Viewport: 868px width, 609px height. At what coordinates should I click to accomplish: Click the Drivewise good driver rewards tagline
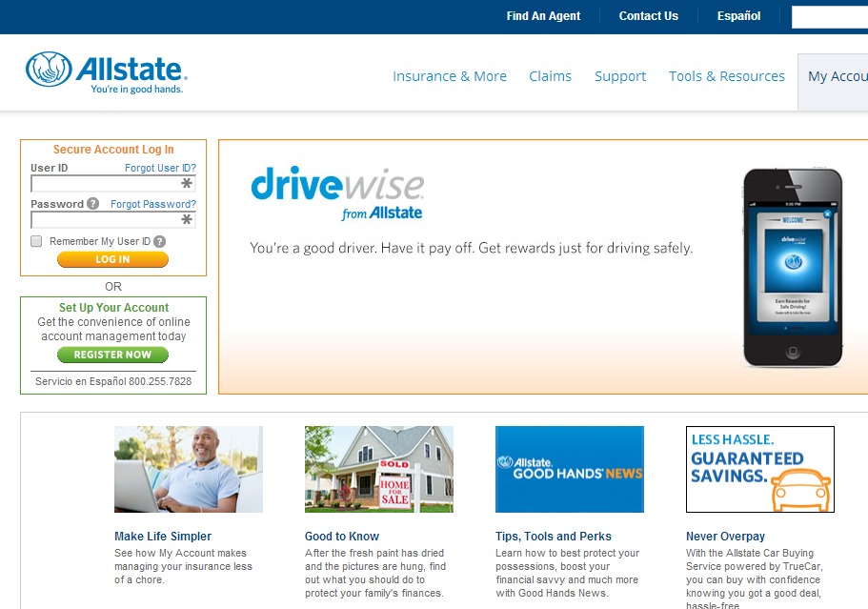coord(471,248)
